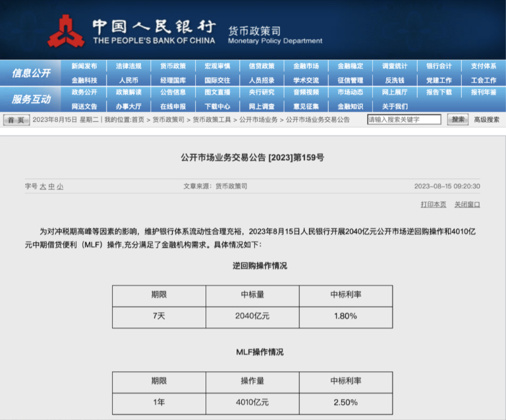Open 人员招录 navigation item
The height and width of the screenshot is (420, 506).
(262, 80)
